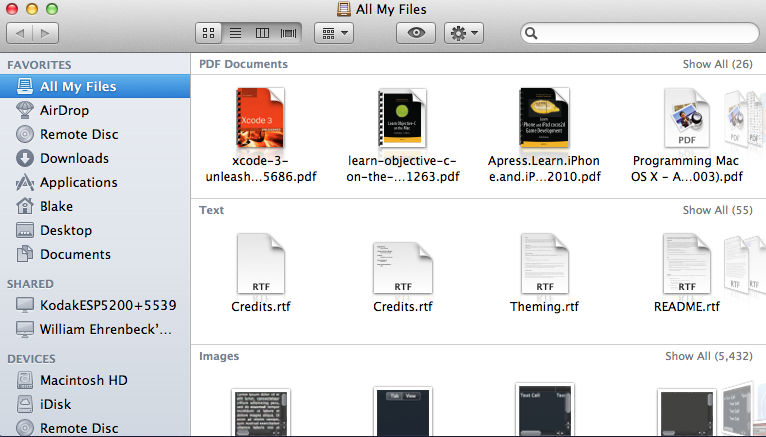The width and height of the screenshot is (766, 437).
Task: Click the Quick Look eye button
Action: 416,33
